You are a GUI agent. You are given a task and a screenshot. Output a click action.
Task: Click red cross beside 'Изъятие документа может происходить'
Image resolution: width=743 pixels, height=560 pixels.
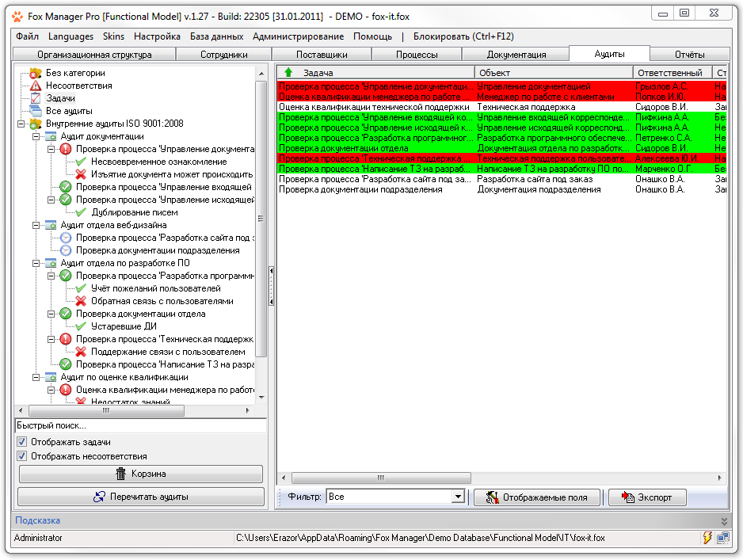click(x=81, y=174)
